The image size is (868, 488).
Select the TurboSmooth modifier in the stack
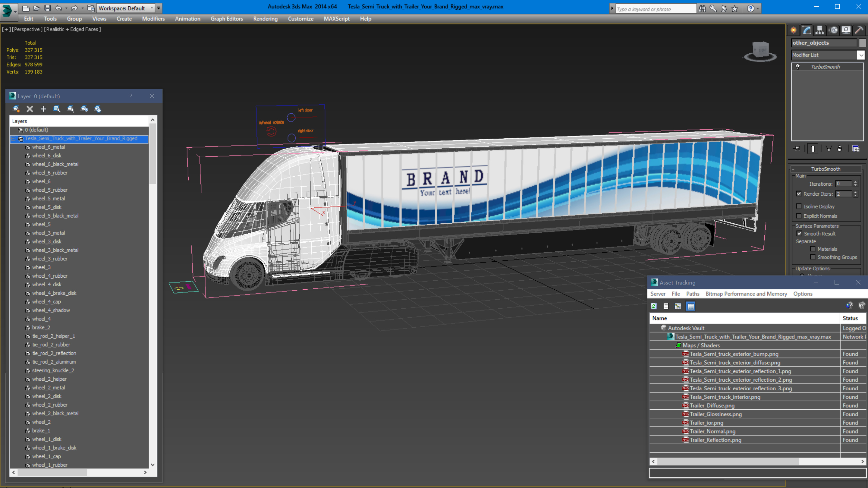(825, 67)
